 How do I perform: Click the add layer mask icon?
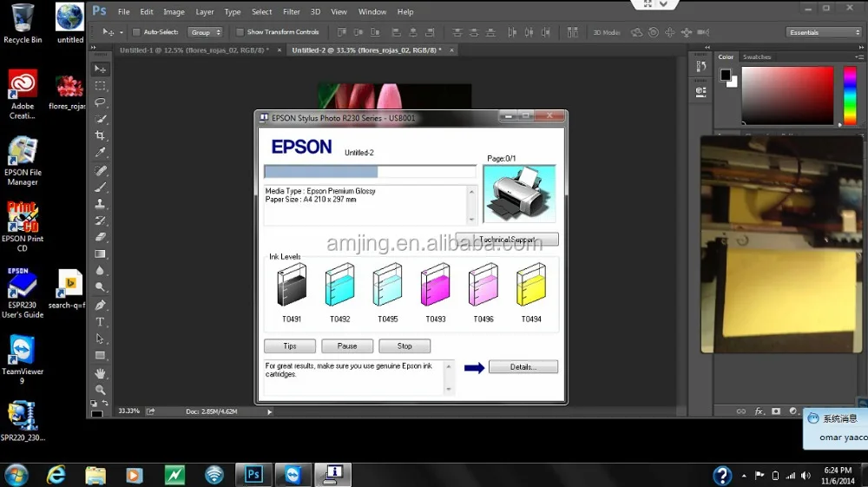(776, 411)
